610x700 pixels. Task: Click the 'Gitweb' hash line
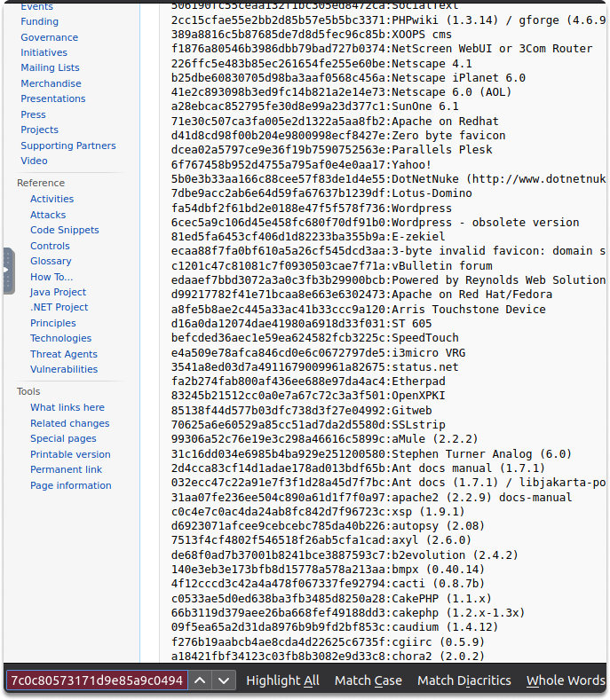302,411
